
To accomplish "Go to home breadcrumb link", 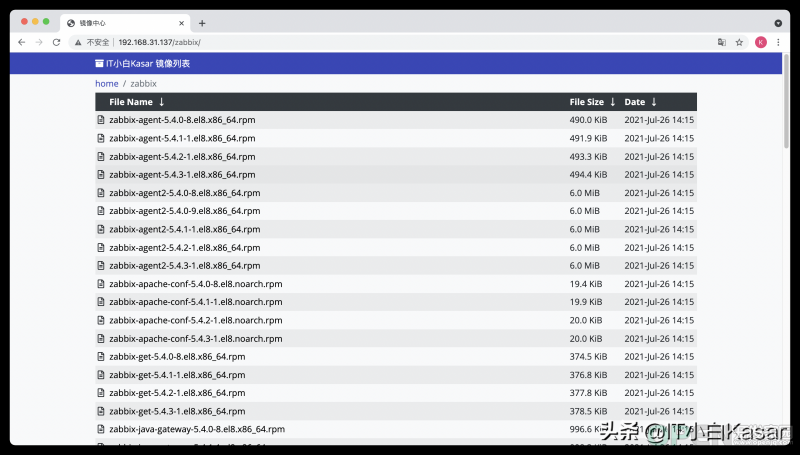I will 107,84.
